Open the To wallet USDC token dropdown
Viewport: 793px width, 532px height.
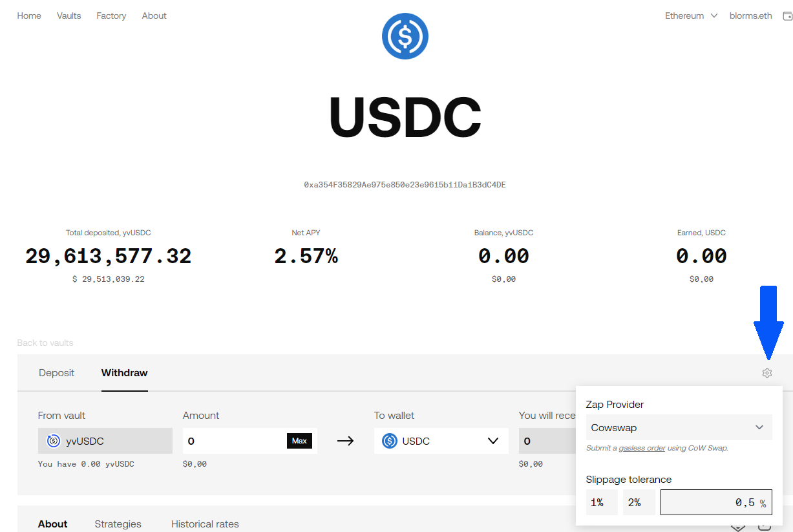441,442
